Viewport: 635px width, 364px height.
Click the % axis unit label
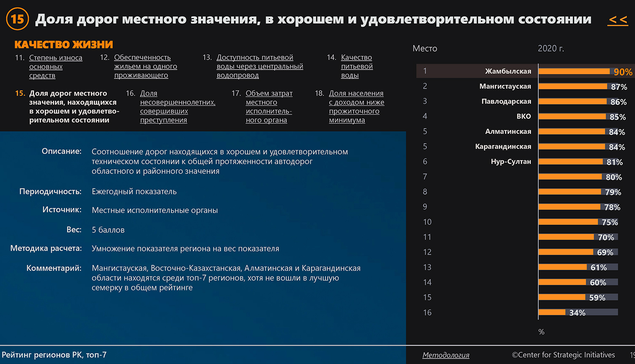click(x=541, y=332)
